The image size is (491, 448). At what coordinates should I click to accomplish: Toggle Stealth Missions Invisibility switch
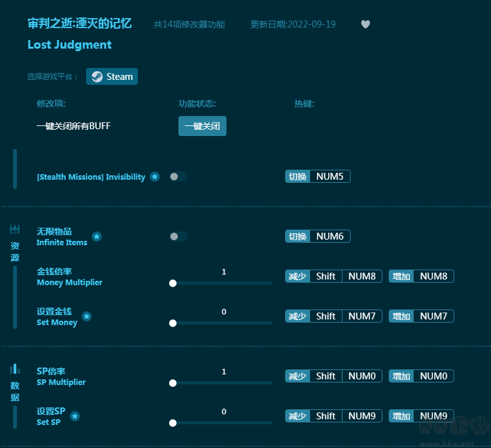pos(178,177)
